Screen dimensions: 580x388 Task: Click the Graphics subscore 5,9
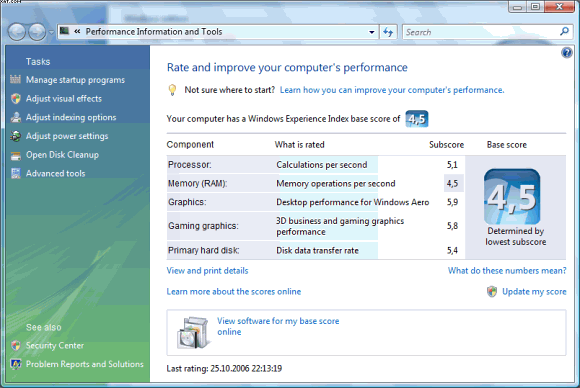[452, 202]
